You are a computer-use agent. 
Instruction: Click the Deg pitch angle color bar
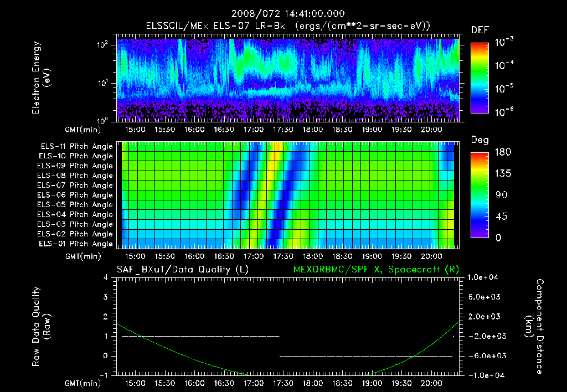pos(480,195)
